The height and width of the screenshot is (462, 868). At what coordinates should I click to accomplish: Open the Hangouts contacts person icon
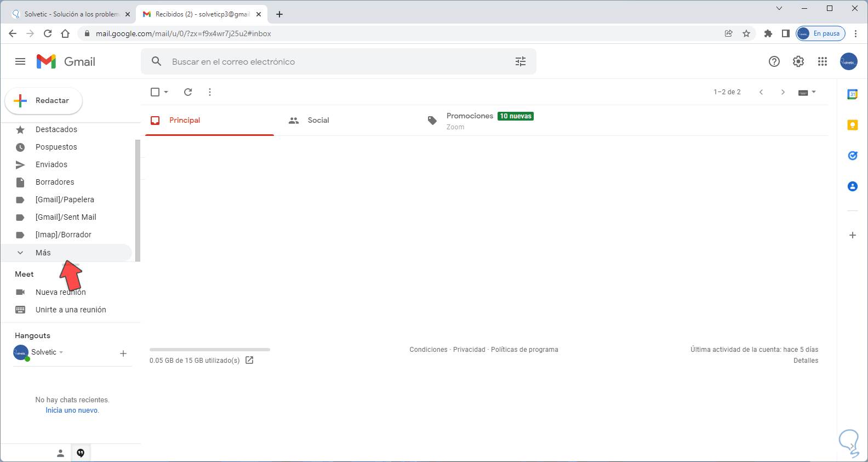coord(61,453)
